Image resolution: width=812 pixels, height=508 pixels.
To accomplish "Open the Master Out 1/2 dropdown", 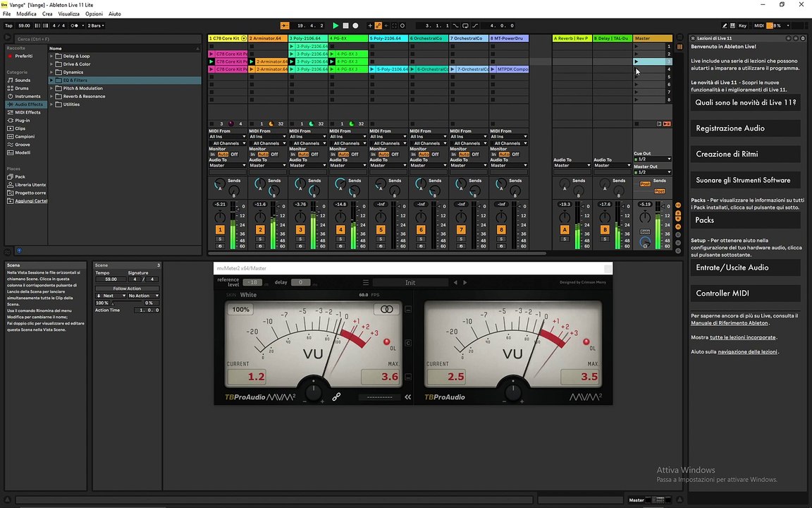I will [x=653, y=172].
